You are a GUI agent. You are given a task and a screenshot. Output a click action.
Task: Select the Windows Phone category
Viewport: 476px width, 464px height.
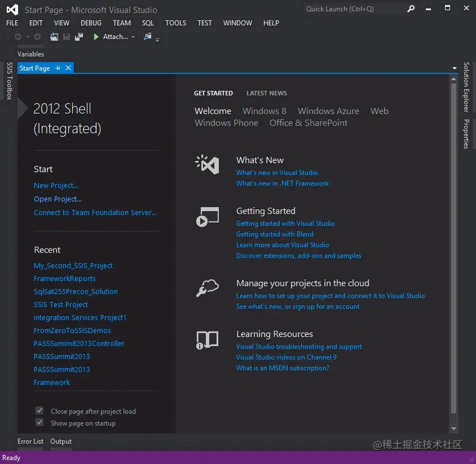227,122
